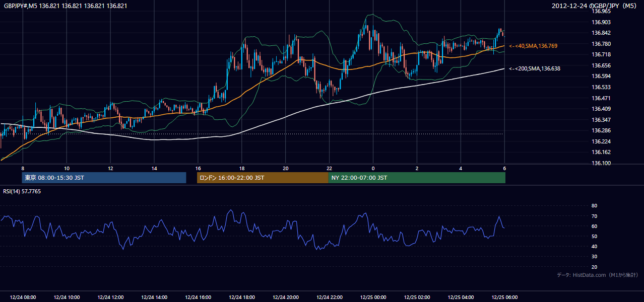The image size is (644, 302).
Task: Click price axis value 136.965
Action: pos(601,11)
